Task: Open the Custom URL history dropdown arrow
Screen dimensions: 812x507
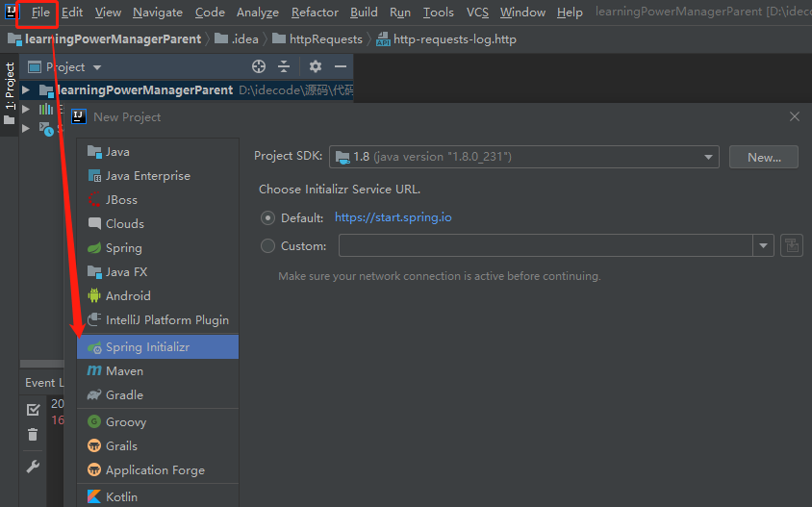Action: [x=763, y=245]
